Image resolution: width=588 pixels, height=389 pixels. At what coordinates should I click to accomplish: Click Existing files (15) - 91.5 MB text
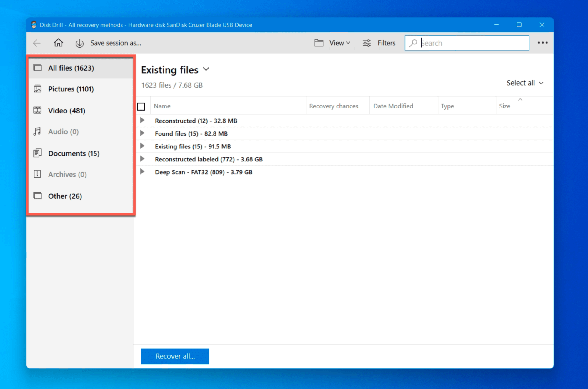point(193,146)
